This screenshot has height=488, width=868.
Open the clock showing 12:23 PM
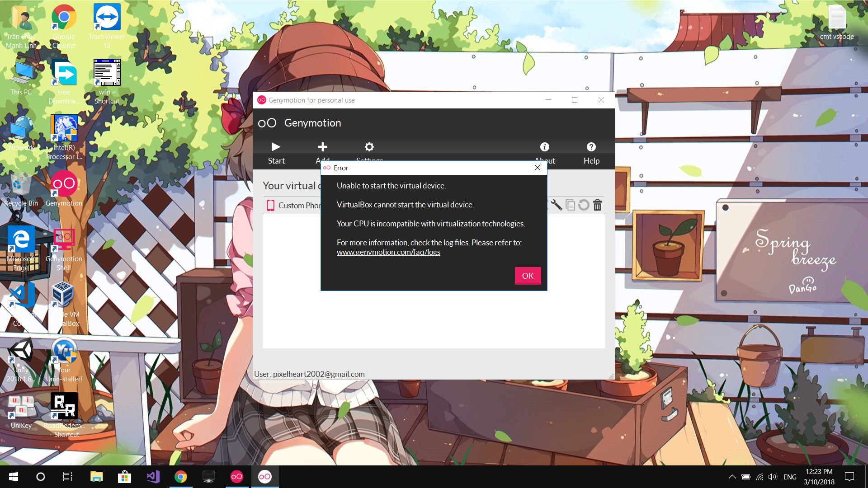[x=819, y=477]
